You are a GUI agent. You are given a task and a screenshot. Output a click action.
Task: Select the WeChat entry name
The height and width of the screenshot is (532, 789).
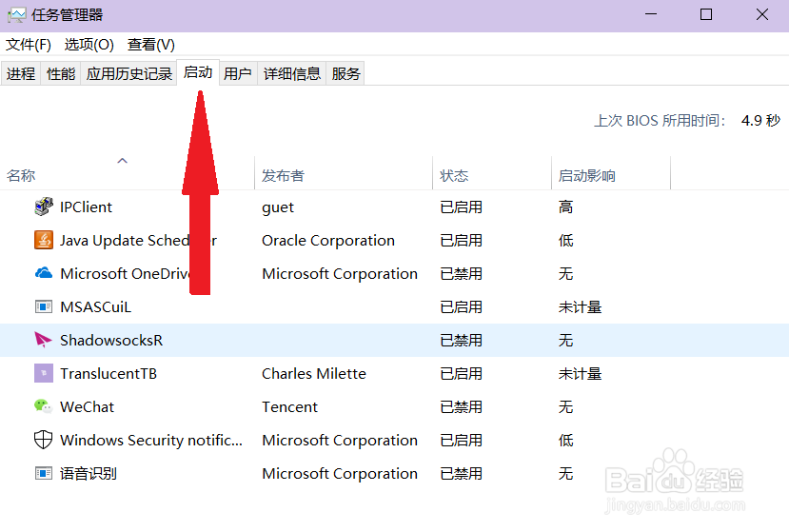point(87,406)
